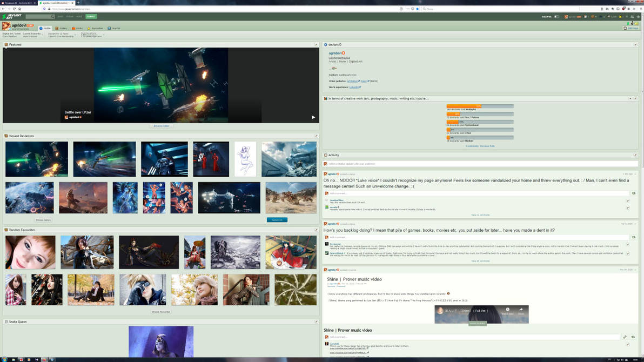
Task: Open the nude sketch thumbnail in Newest Deviations
Action: click(245, 159)
